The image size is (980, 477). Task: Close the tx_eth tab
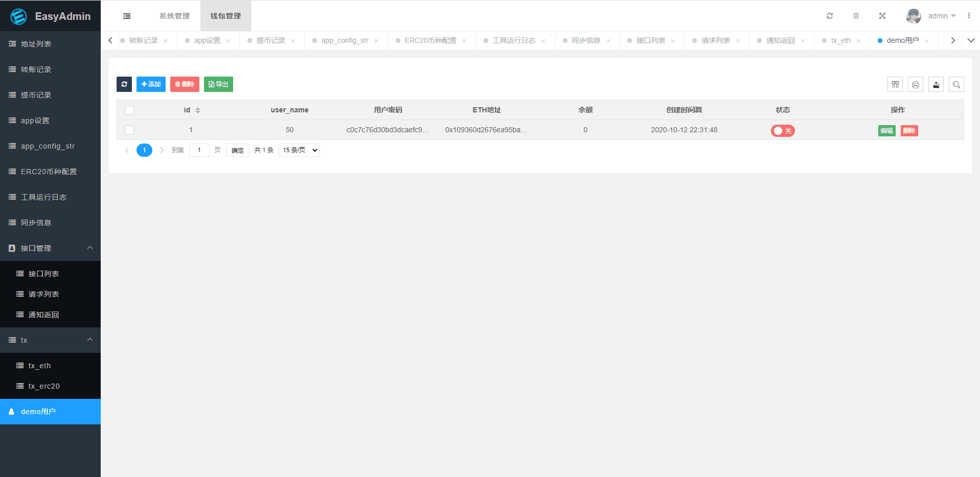click(x=858, y=41)
